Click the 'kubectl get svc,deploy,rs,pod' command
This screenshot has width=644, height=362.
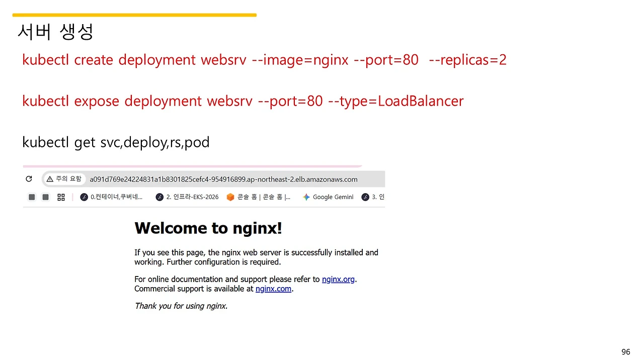click(116, 142)
